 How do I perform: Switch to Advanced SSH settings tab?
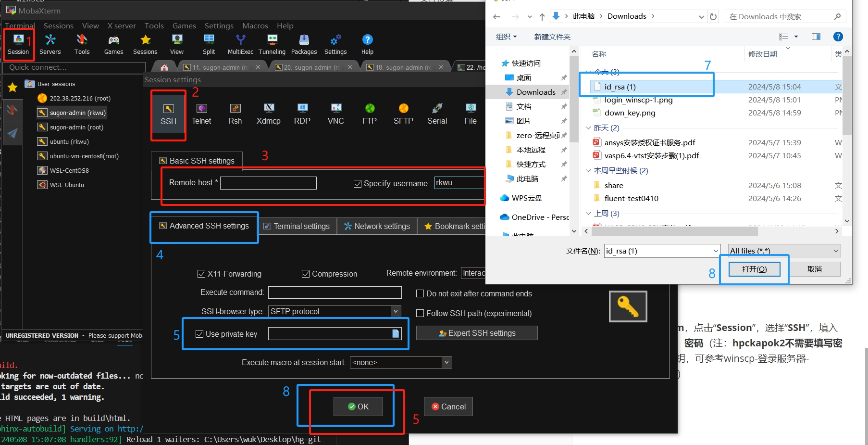pos(204,226)
